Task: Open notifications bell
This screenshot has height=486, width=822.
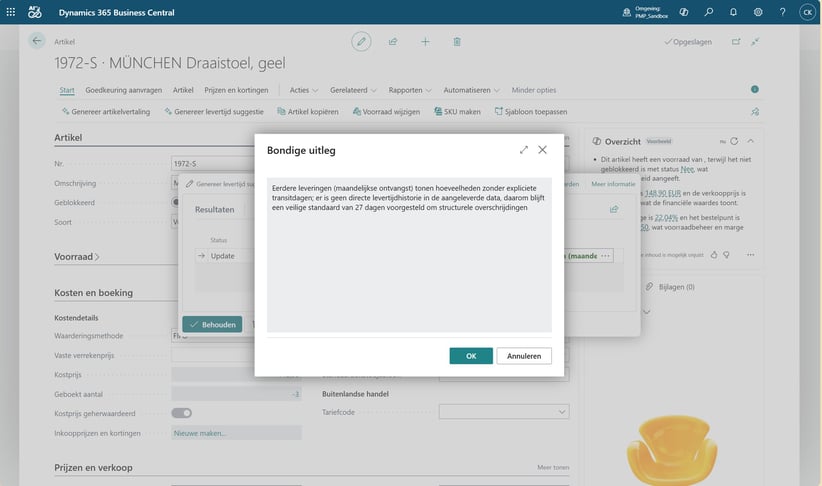Action: (x=733, y=12)
